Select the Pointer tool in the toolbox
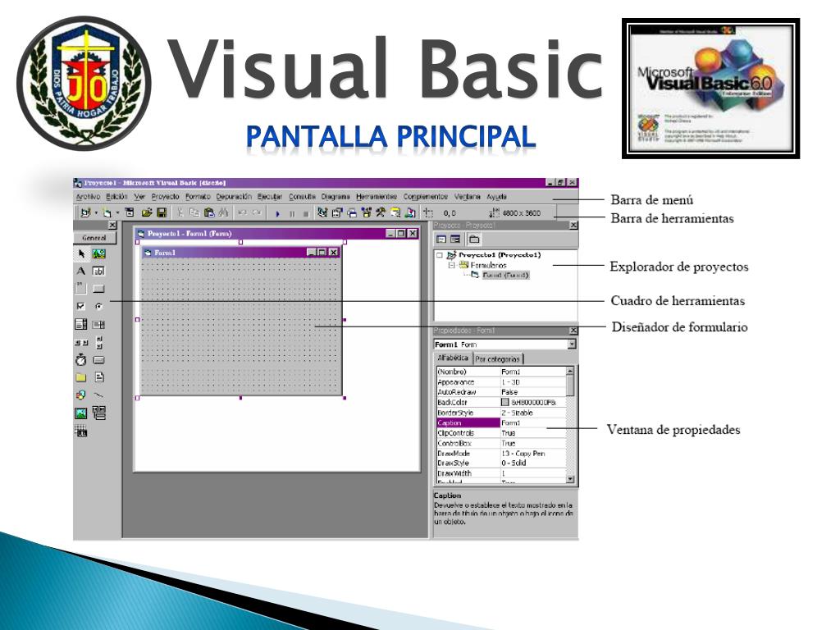Image resolution: width=840 pixels, height=630 pixels. 81,253
